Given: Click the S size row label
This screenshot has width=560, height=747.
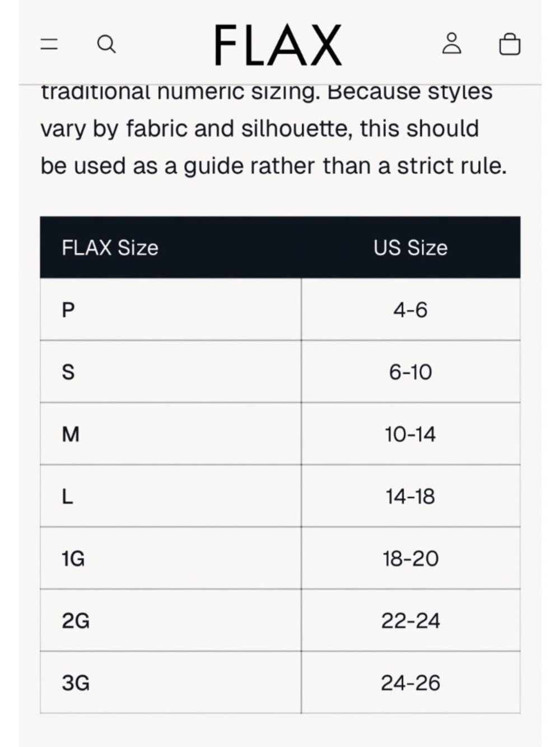Looking at the screenshot, I should click(x=68, y=372).
